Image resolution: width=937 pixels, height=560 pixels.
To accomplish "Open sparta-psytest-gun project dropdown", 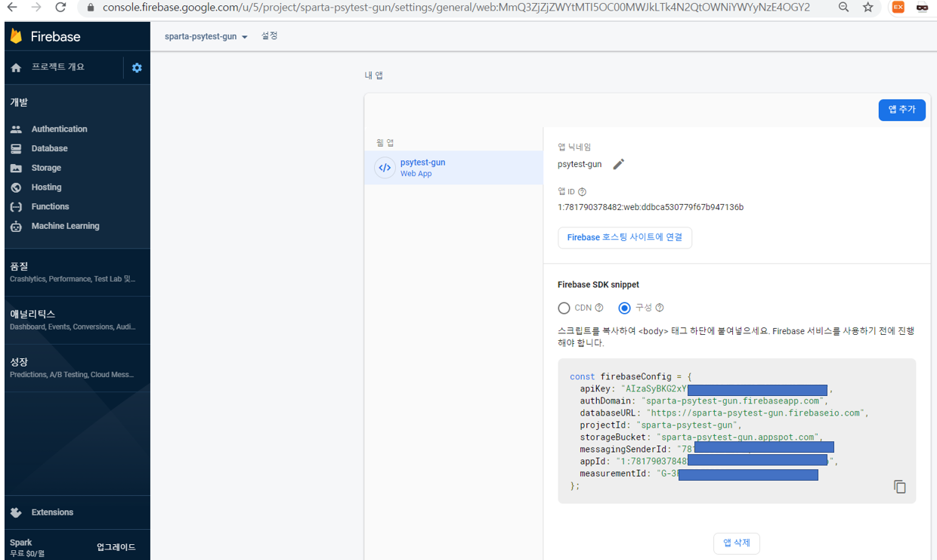I will click(206, 36).
